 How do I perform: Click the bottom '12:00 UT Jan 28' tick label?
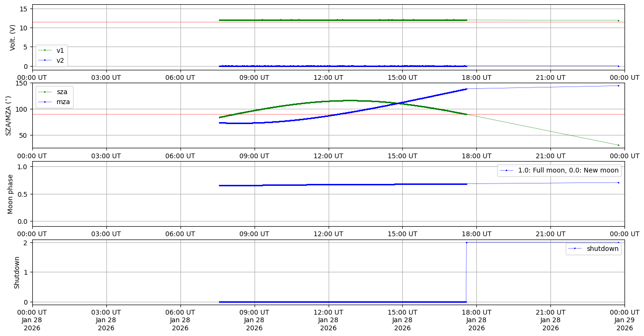(328, 321)
